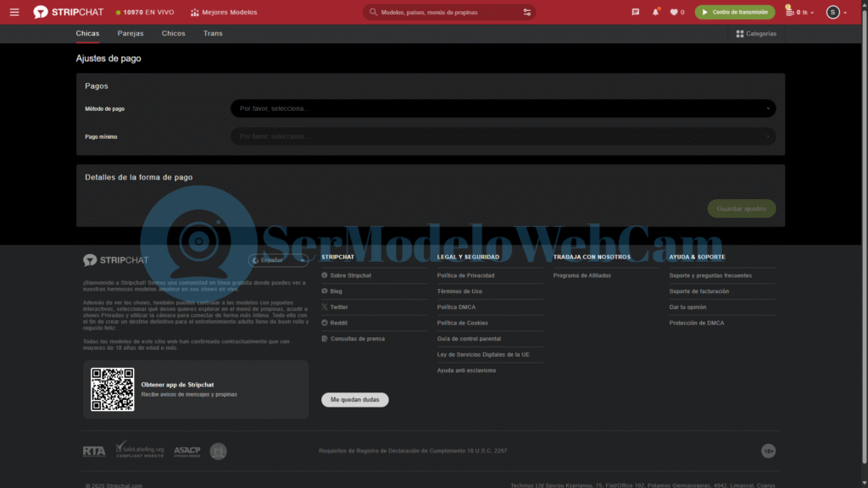Open Guía de control parental

pyautogui.click(x=469, y=339)
